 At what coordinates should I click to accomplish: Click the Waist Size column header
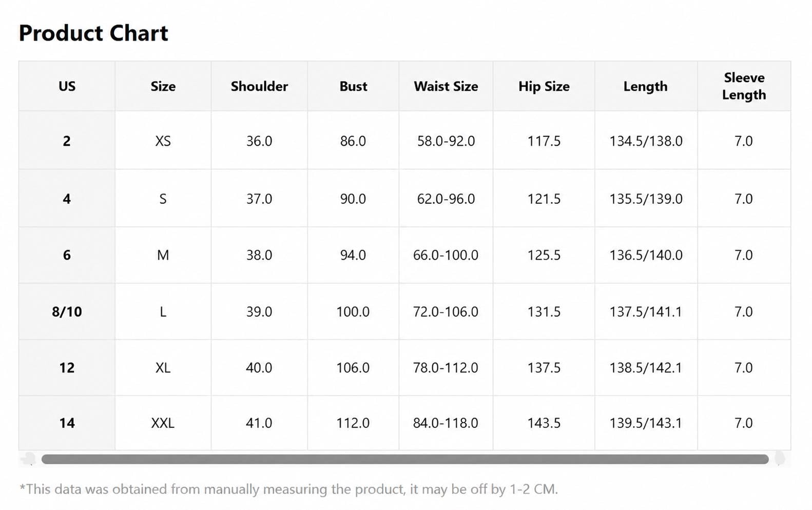[x=446, y=86]
